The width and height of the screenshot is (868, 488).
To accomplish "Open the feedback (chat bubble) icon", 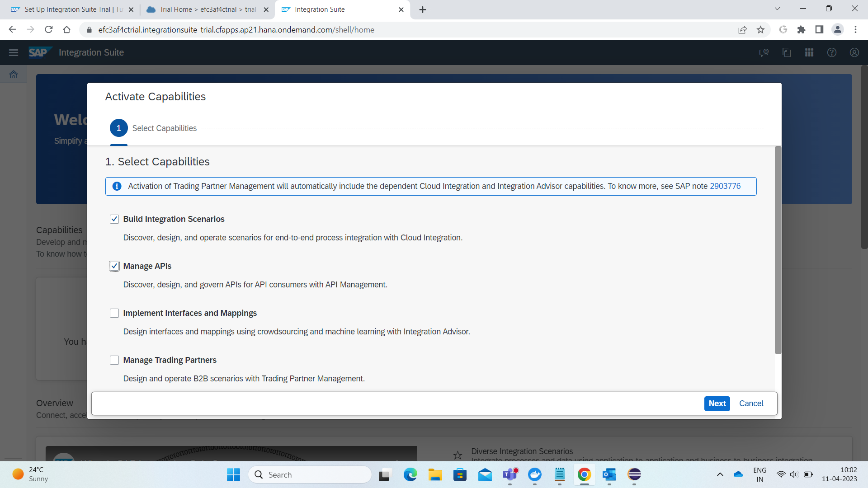I will (x=764, y=52).
